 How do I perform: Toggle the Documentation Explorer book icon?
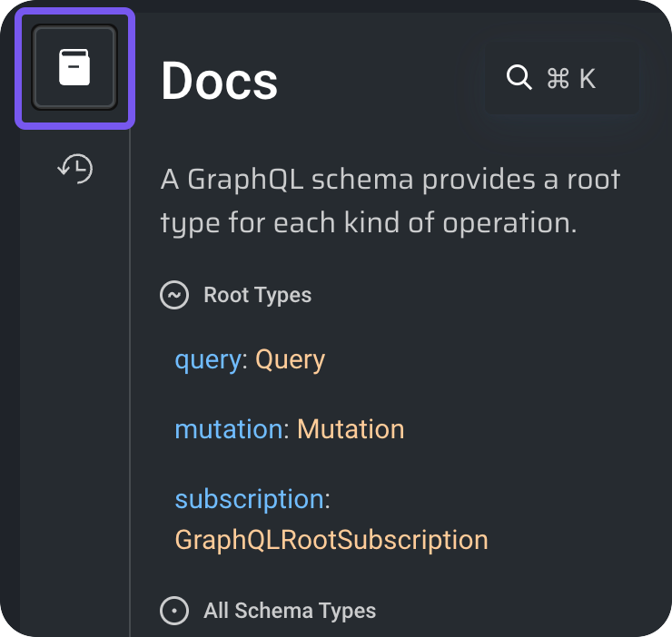[74, 68]
